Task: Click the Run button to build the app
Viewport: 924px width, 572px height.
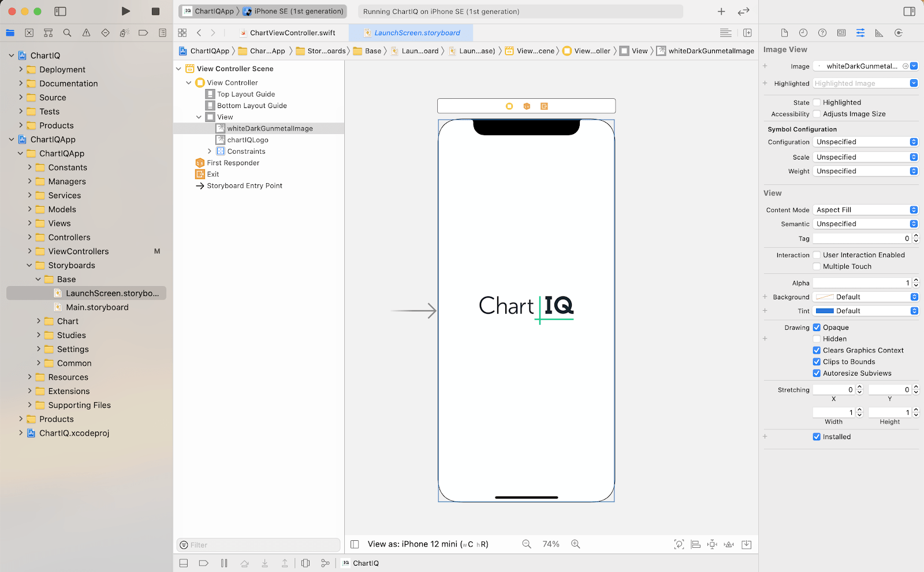Action: pos(125,11)
